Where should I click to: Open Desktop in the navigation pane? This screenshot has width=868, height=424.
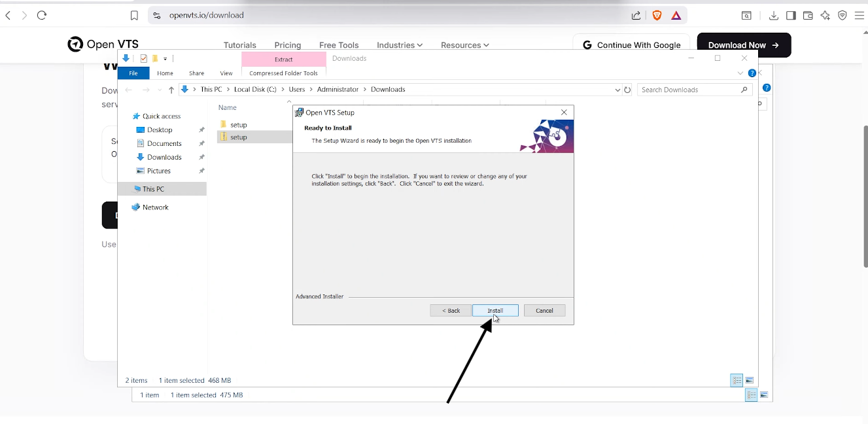click(x=160, y=130)
